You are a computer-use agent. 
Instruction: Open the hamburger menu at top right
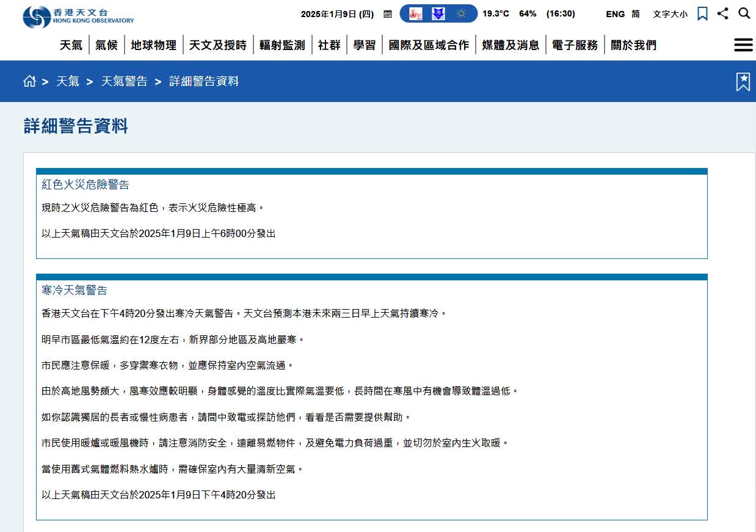[x=743, y=44]
